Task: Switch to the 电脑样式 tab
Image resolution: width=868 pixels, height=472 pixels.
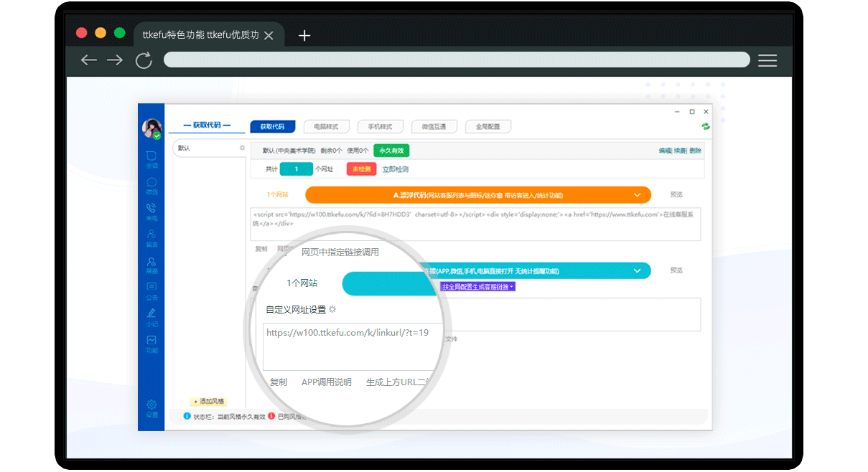Action: 326,127
